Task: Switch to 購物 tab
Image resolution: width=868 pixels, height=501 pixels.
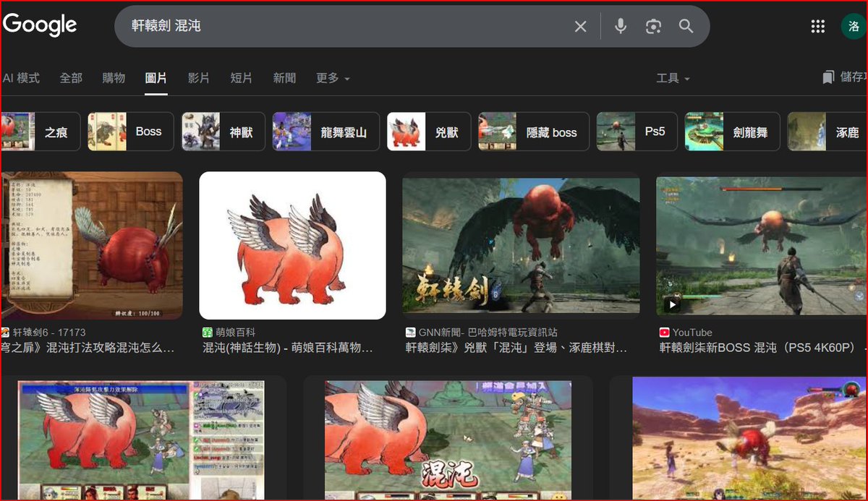Action: tap(114, 78)
